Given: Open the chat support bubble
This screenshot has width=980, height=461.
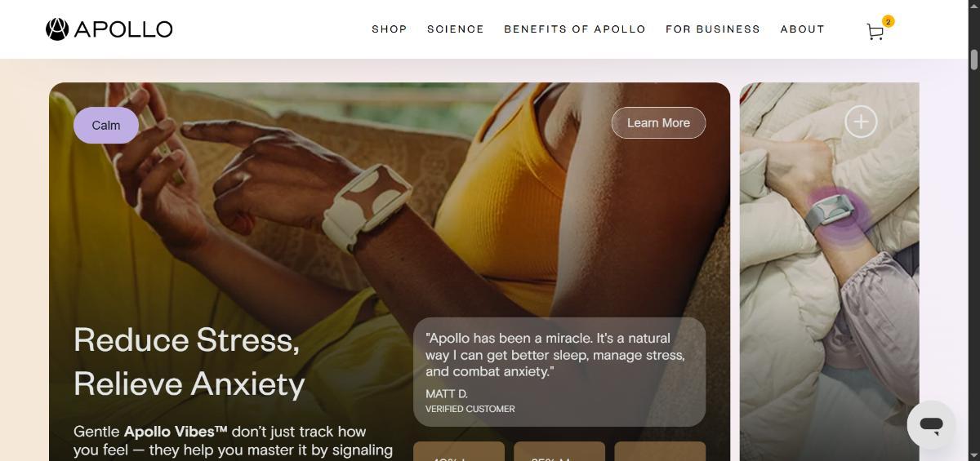Looking at the screenshot, I should click(931, 424).
